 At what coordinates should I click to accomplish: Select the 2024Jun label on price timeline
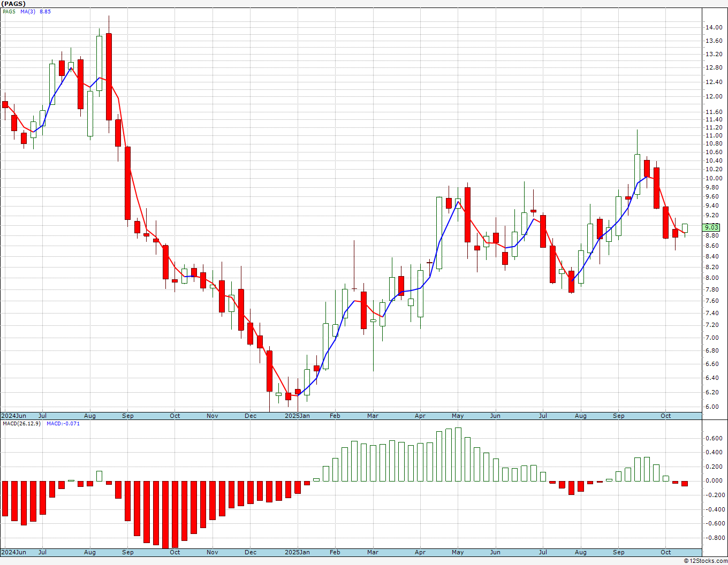pos(13,416)
